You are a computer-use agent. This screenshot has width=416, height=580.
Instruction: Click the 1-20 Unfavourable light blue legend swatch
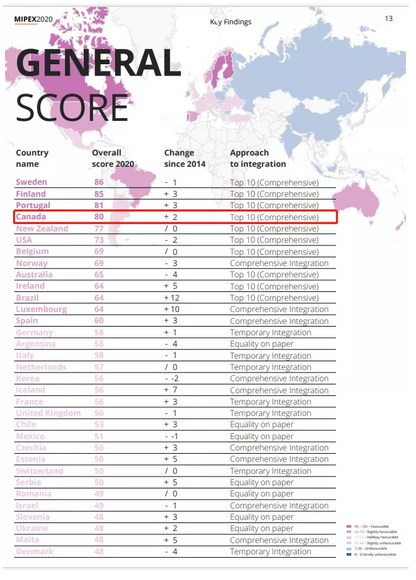coord(349,549)
